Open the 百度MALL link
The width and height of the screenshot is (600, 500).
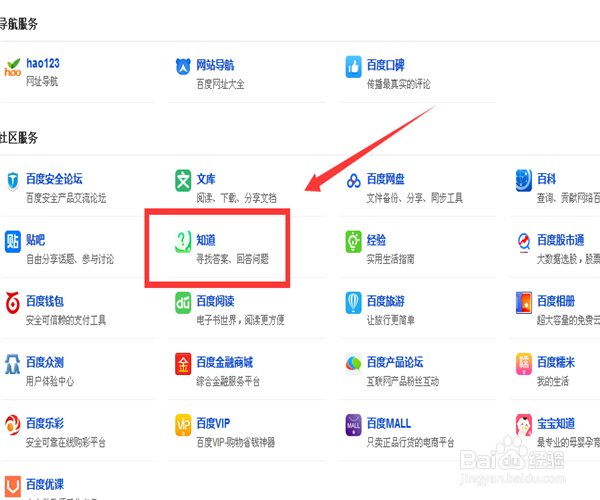[389, 423]
